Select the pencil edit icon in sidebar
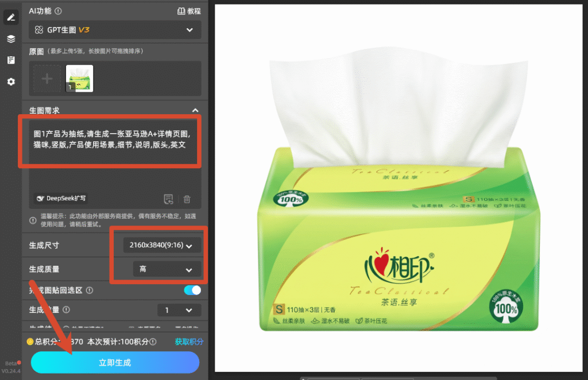This screenshot has width=588, height=380. [11, 17]
